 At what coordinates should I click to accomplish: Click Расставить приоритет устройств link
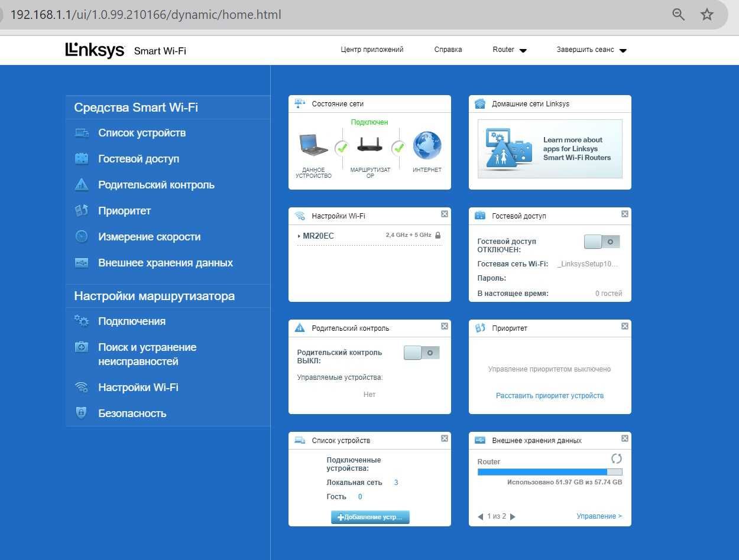pos(550,396)
